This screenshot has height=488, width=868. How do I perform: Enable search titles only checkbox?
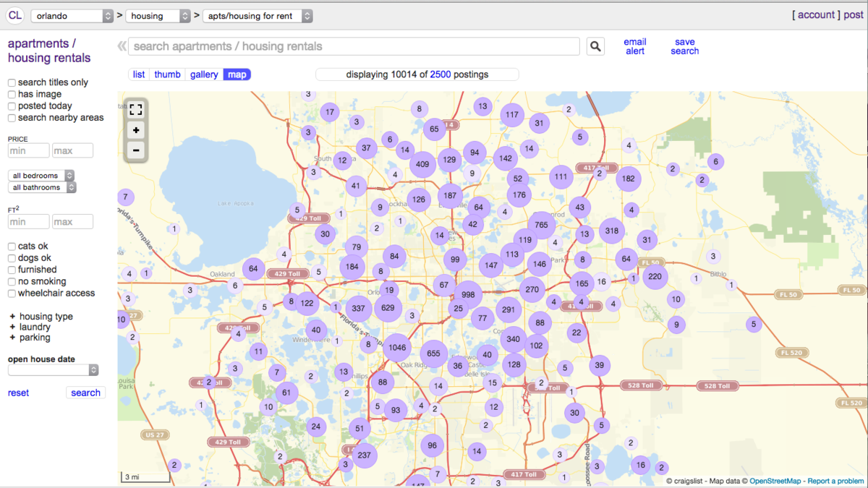tap(12, 83)
